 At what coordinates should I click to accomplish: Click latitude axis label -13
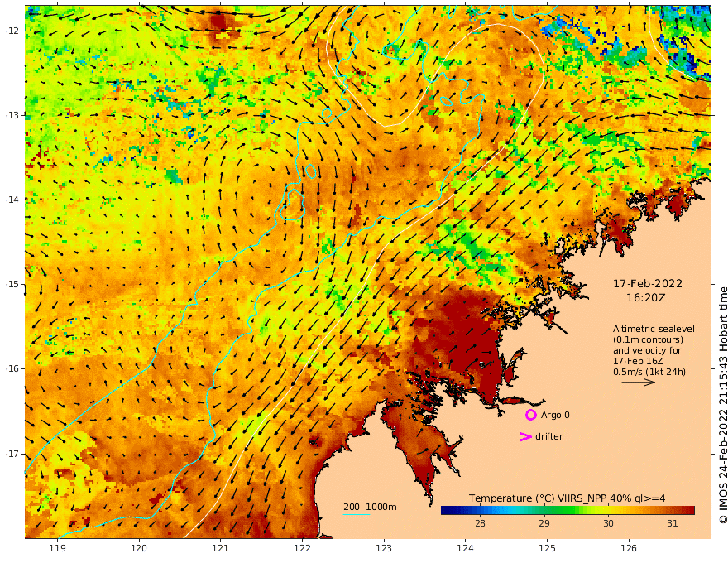coord(12,115)
